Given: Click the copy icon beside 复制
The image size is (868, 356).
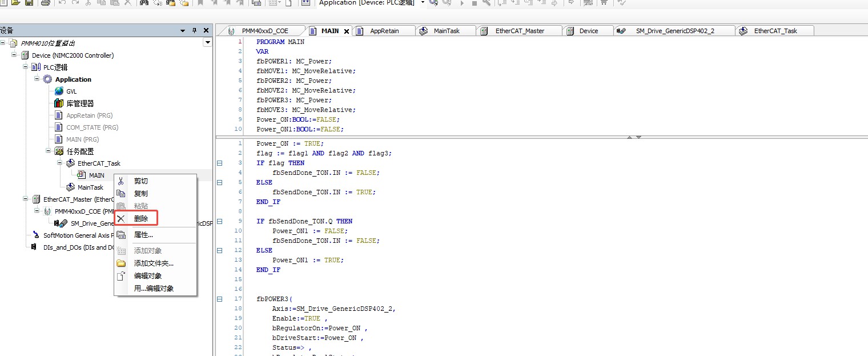Looking at the screenshot, I should coord(121,194).
